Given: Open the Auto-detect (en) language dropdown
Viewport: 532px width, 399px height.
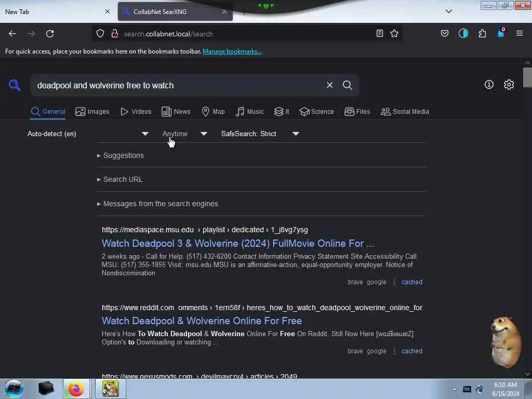Looking at the screenshot, I should [x=88, y=134].
